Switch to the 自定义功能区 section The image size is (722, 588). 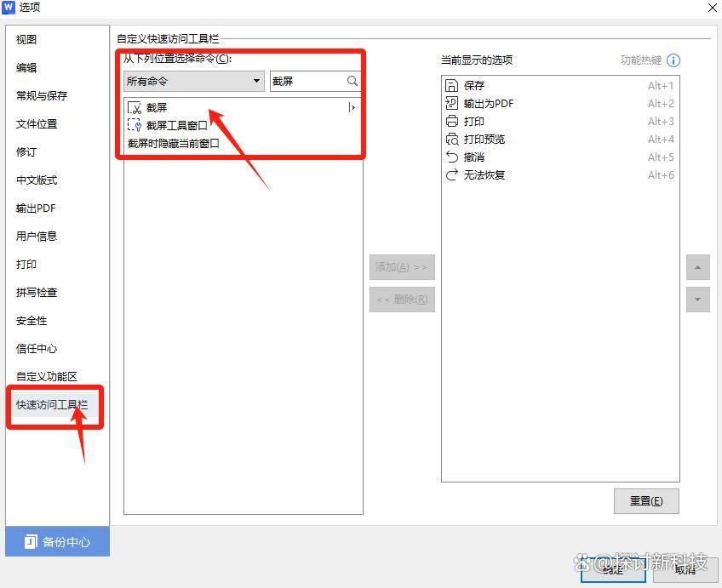(x=47, y=377)
